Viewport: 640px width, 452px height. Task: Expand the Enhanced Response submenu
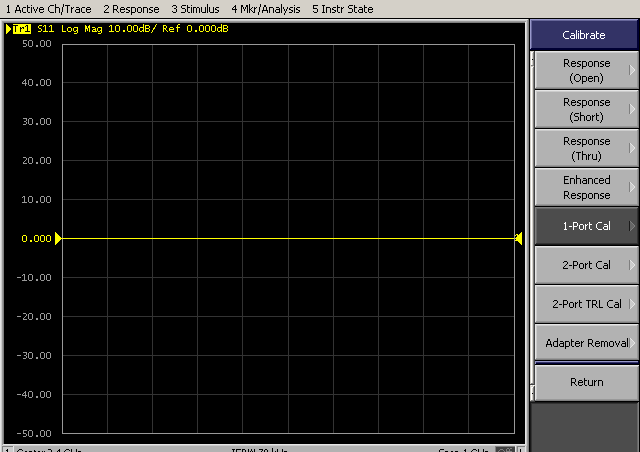pyautogui.click(x=586, y=187)
